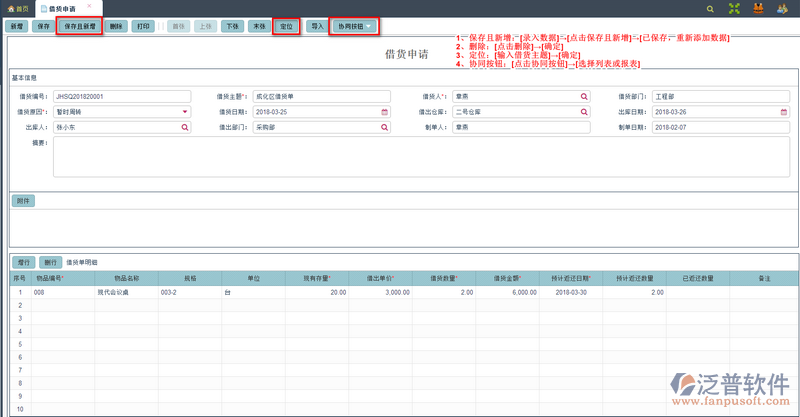Screen dimensions: 800x417
Task: Click search icon in 出库人 field
Action: coord(185,128)
